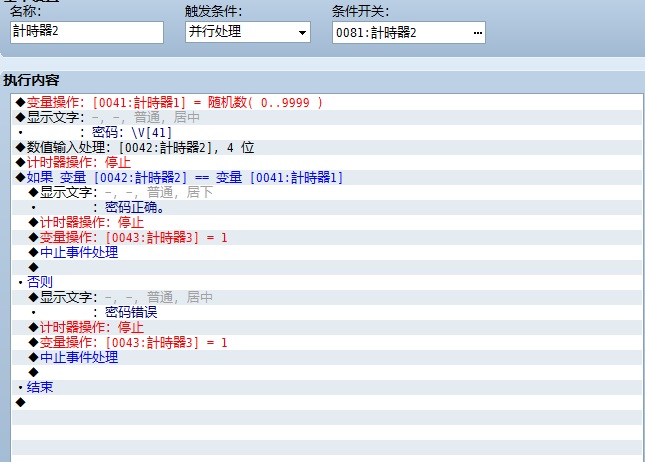Click the ellipsis button in 条件开关 field
The width and height of the screenshot is (645, 462).
tap(477, 33)
